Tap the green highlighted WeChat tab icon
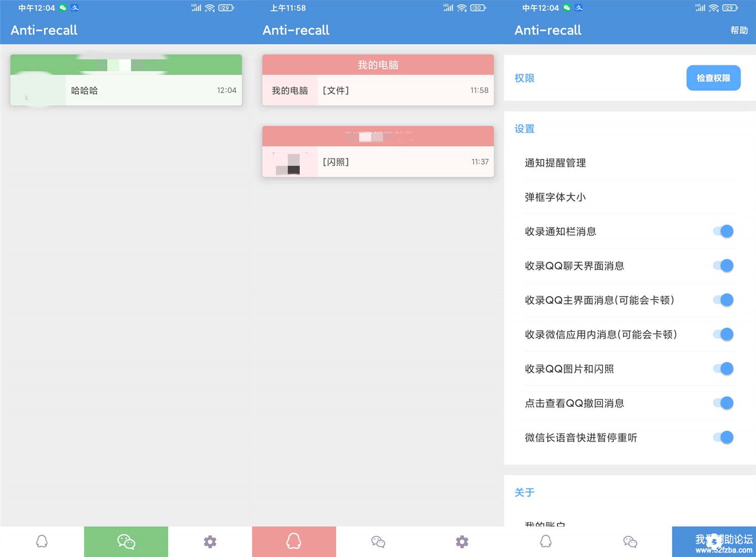The image size is (756, 557). tap(126, 542)
